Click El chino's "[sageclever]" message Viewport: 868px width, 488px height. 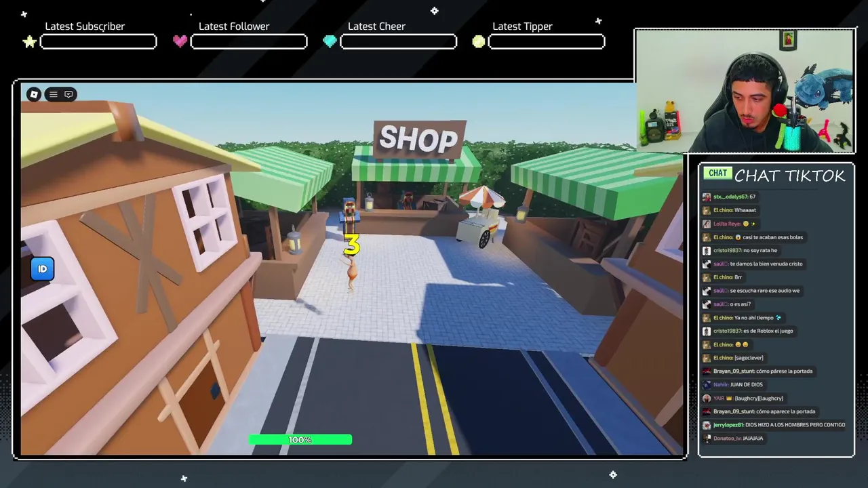749,358
